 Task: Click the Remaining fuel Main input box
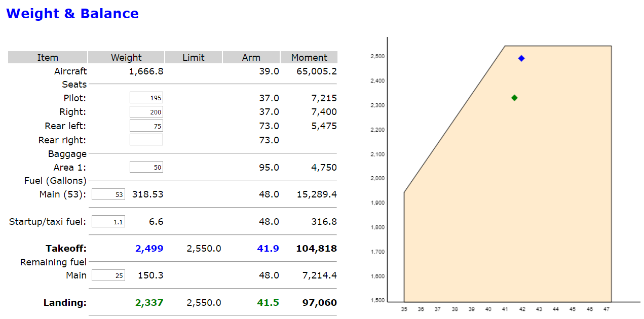108,275
